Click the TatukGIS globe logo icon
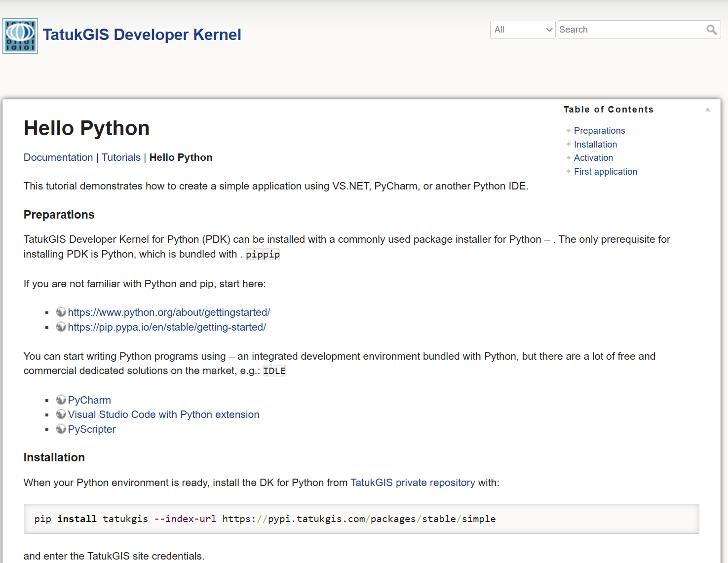728x563 pixels. point(20,36)
